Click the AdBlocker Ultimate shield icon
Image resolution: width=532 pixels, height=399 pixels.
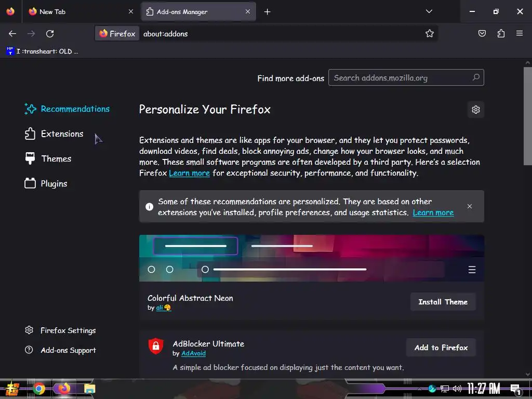click(x=156, y=345)
